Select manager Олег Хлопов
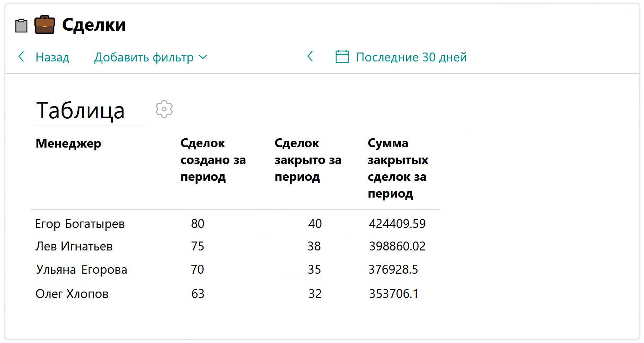 72,294
